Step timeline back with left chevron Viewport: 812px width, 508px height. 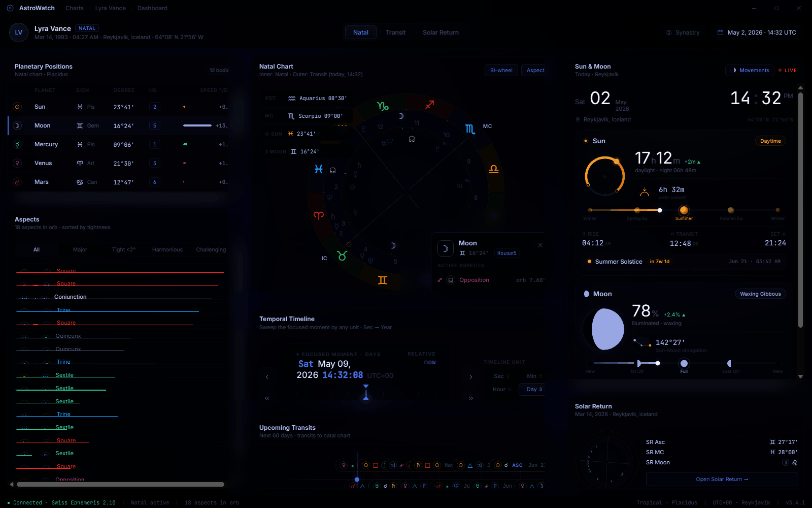point(267,377)
